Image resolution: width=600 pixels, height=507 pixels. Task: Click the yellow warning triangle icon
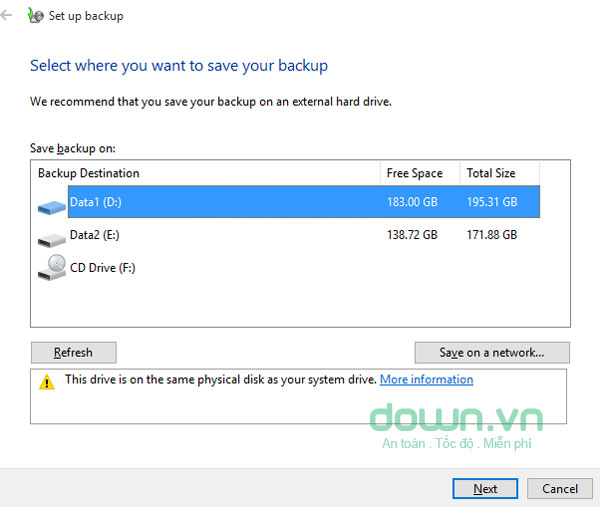coord(47,382)
